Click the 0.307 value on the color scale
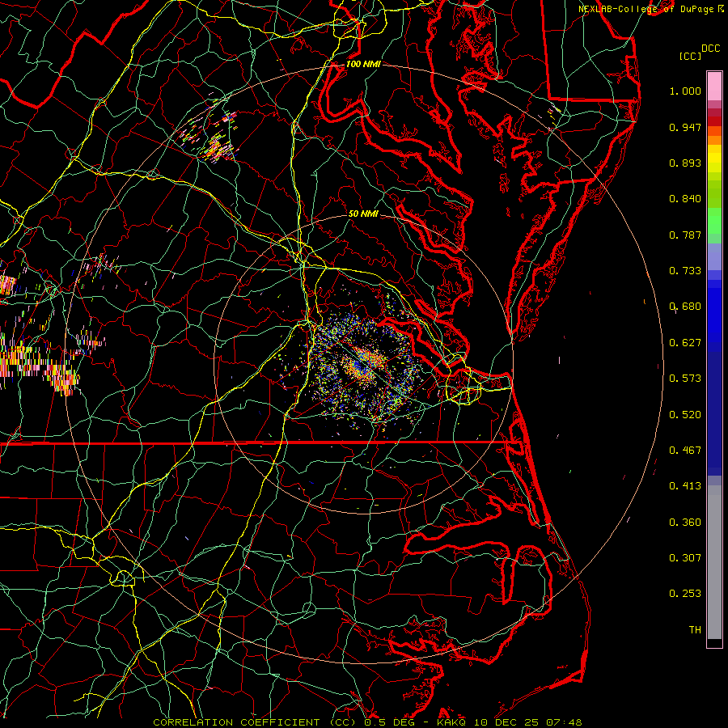Screen dimensions: 728x728 click(685, 558)
